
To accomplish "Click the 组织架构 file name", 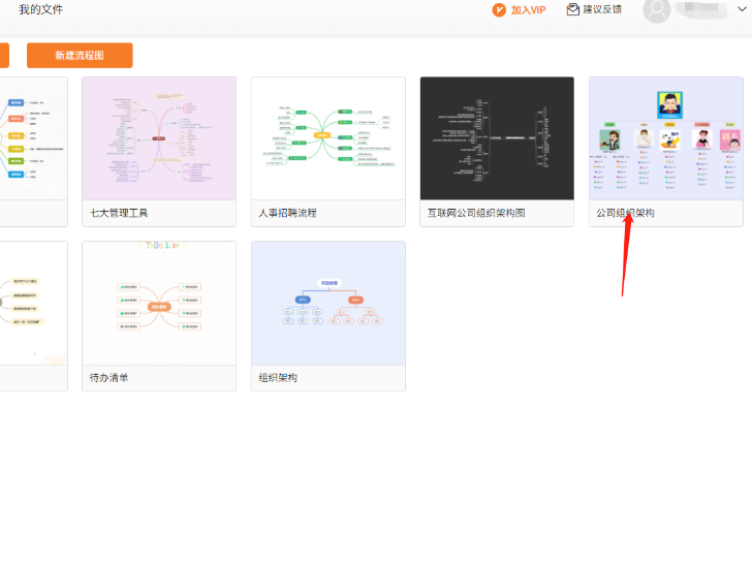I will pyautogui.click(x=278, y=378).
